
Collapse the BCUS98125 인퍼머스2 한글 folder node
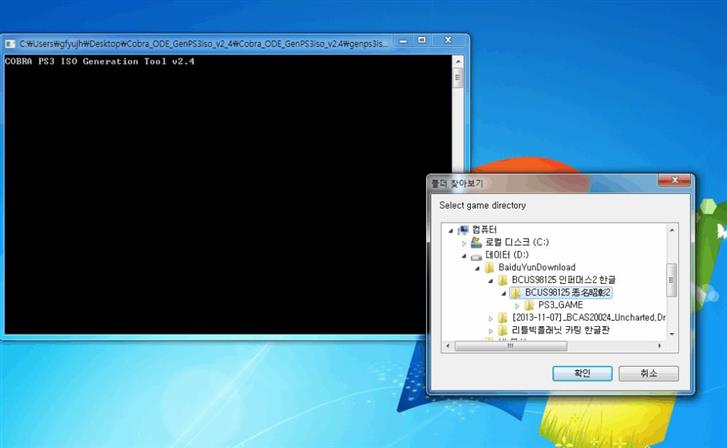point(490,280)
